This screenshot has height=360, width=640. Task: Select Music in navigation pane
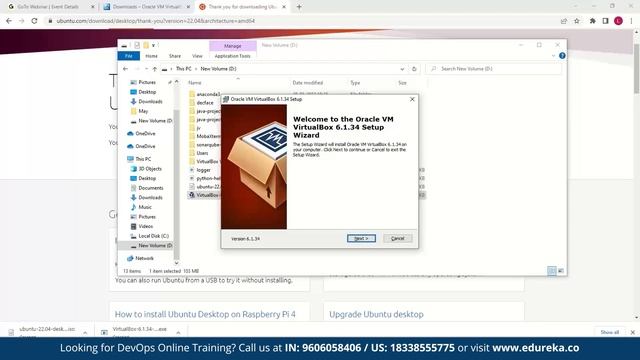[x=145, y=207]
